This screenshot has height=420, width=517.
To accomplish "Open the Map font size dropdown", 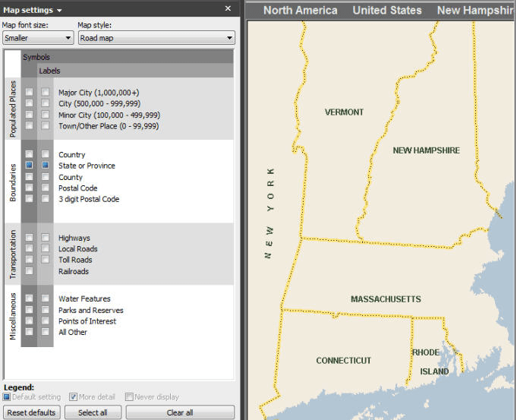I will coord(38,38).
